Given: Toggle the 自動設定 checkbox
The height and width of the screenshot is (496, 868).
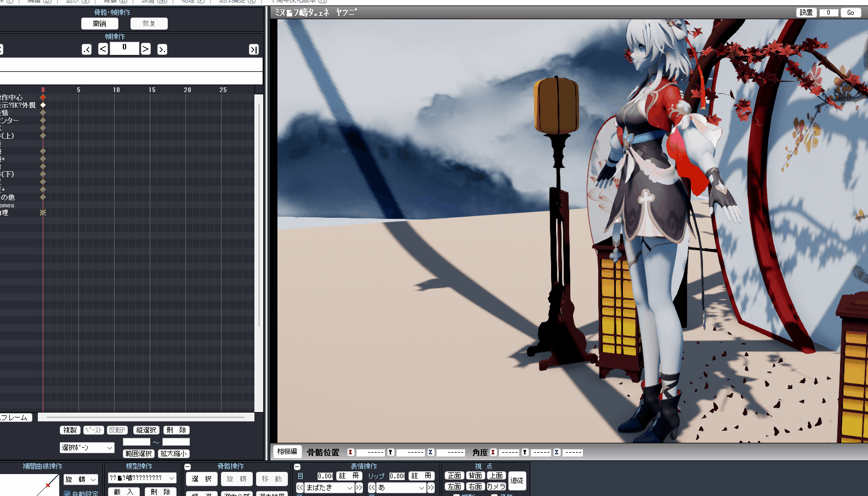Looking at the screenshot, I should (x=67, y=493).
